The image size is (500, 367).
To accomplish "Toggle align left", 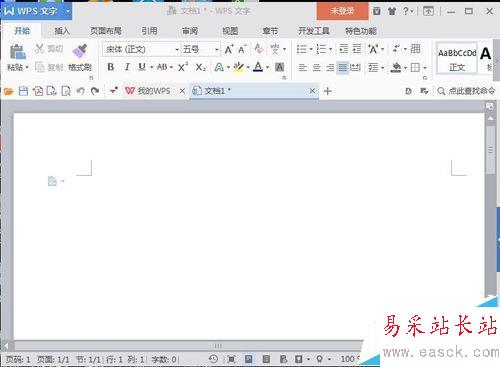I will [303, 68].
